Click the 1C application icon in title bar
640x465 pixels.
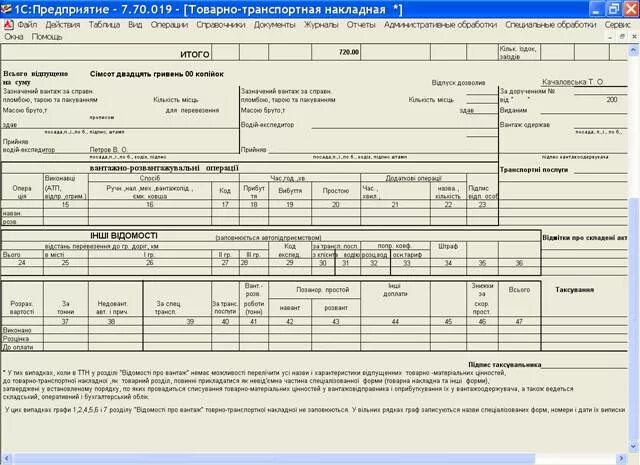[7, 9]
